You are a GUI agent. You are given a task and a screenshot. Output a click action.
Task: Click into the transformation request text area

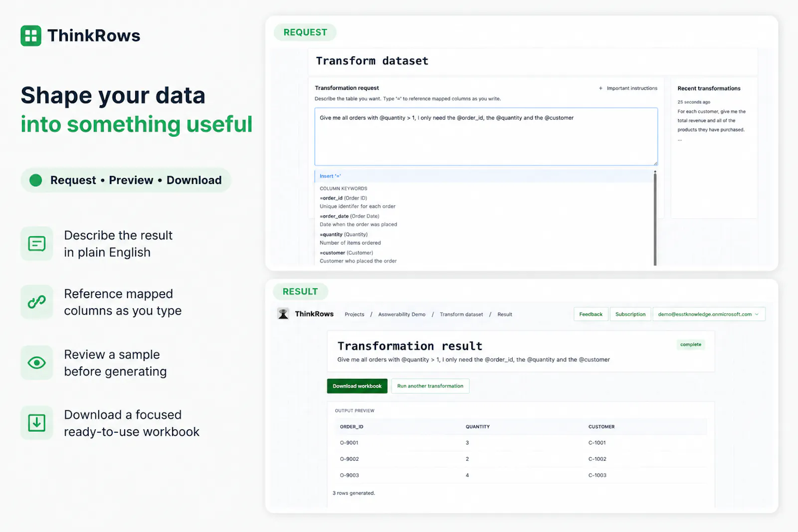(486, 137)
